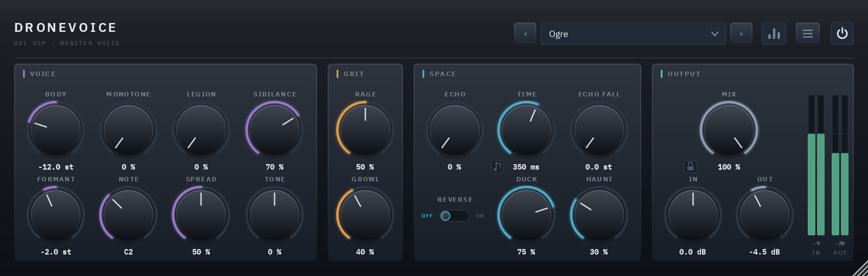
Task: Select the 70 % Sibilance value
Action: 275,167
